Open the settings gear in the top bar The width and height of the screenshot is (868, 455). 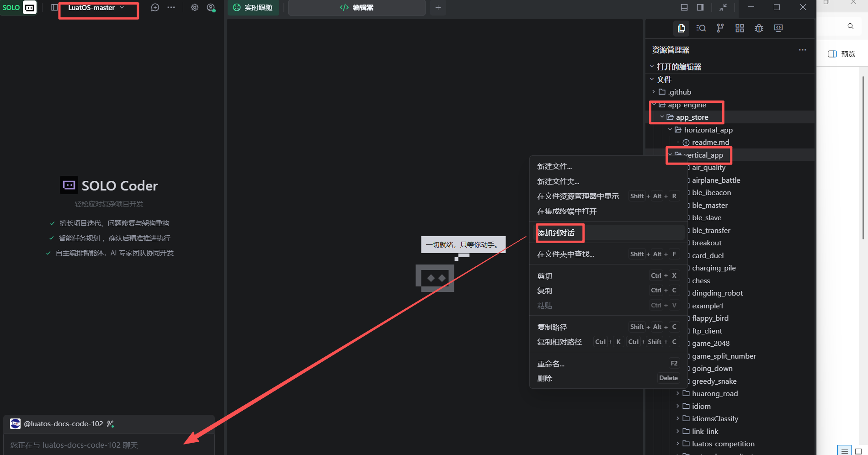pos(195,7)
